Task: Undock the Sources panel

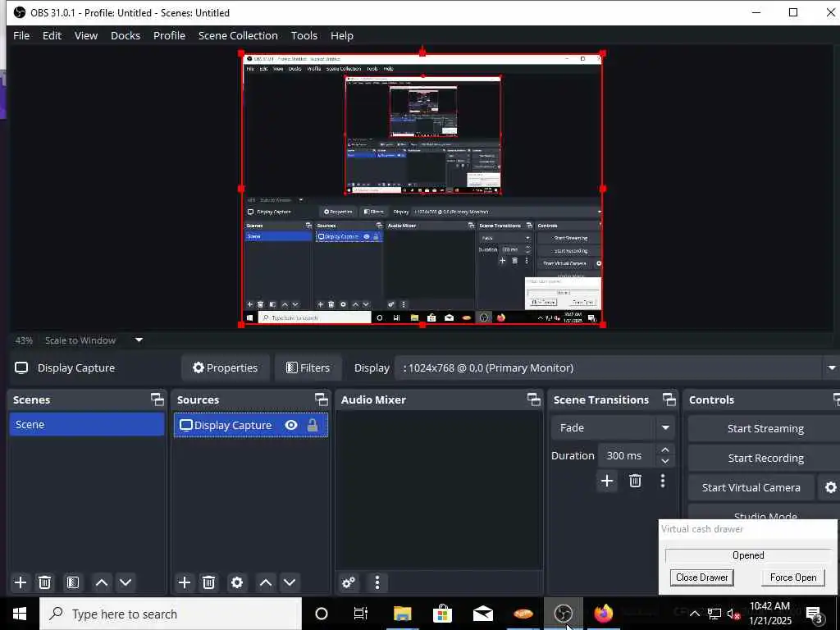Action: (322, 399)
